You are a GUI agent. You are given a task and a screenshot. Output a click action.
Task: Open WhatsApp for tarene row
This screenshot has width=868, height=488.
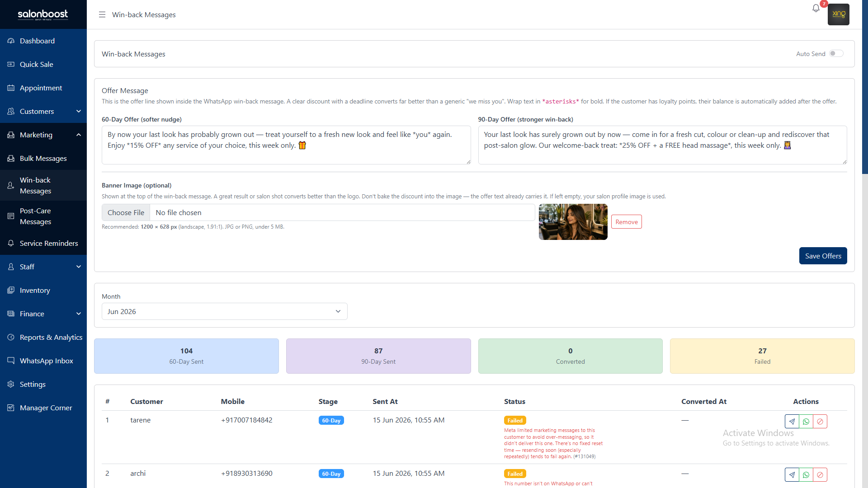tap(806, 422)
